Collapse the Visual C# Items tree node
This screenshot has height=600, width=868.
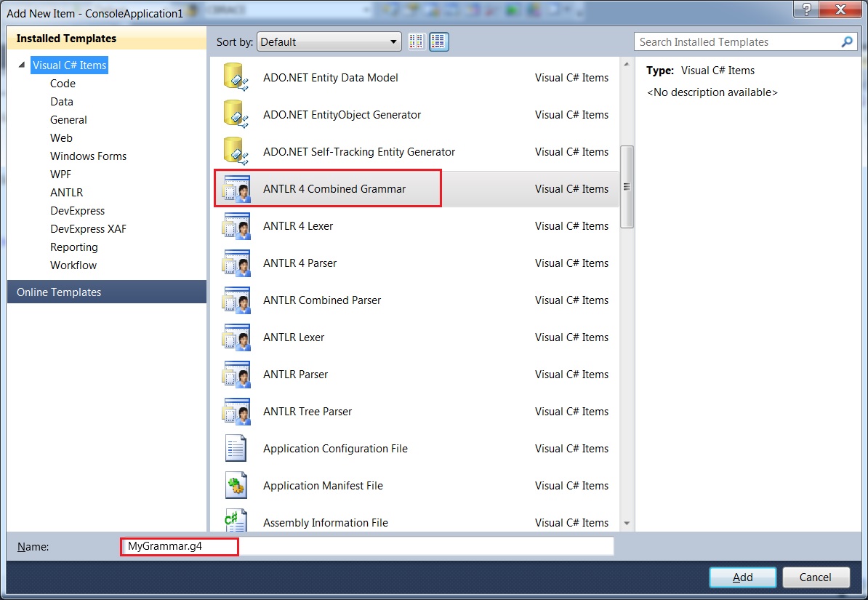22,65
